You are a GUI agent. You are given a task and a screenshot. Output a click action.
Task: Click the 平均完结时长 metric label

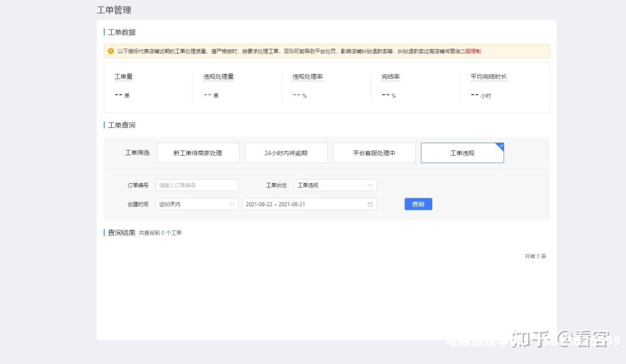488,77
